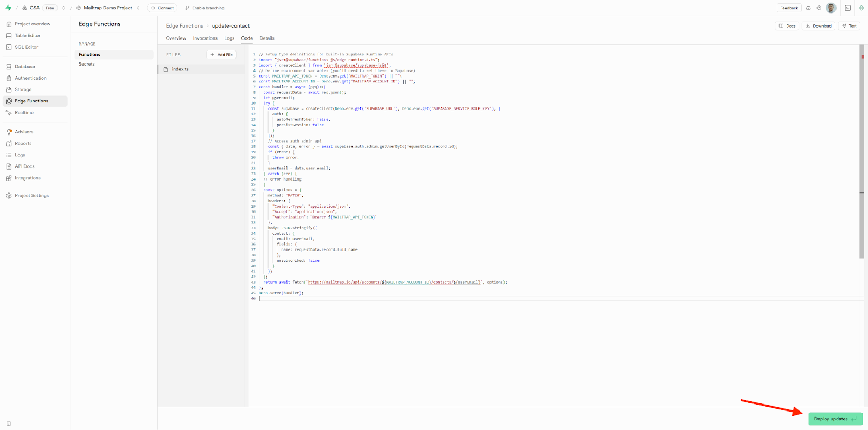Open the Docs button
Image resolution: width=868 pixels, height=430 pixels.
787,26
